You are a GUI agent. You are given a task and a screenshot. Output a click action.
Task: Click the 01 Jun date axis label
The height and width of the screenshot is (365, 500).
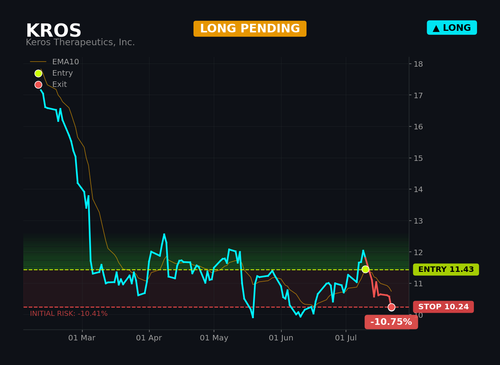[x=281, y=338]
